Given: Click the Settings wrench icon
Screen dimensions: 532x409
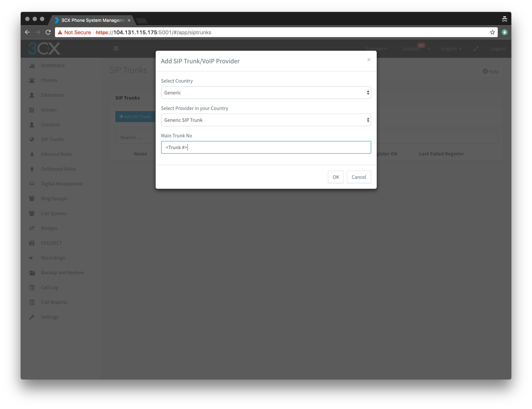Looking at the screenshot, I should coord(32,317).
